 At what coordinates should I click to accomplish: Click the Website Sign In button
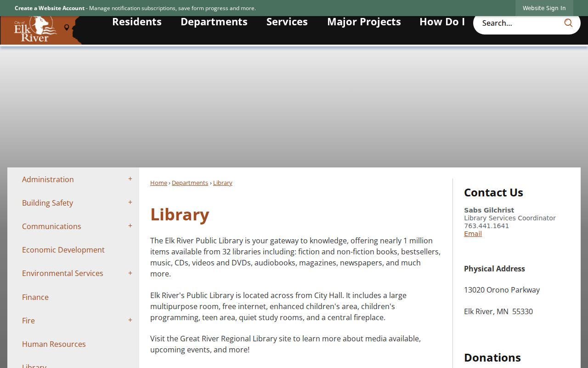tap(544, 8)
